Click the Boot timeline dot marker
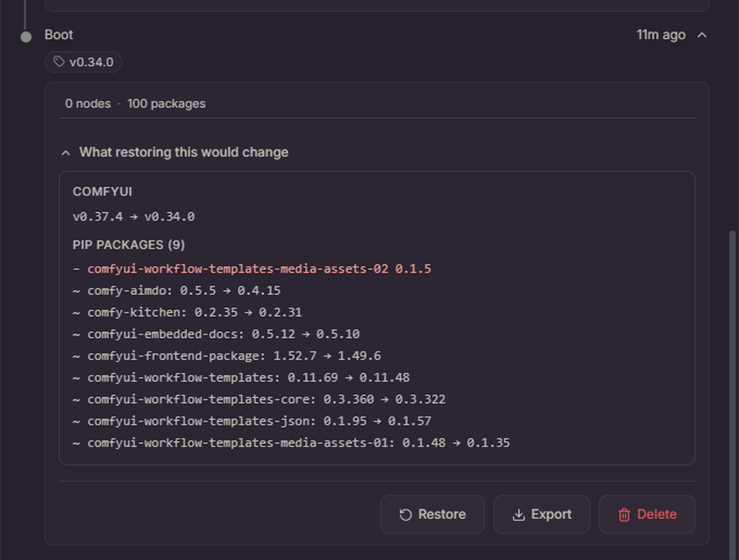The width and height of the screenshot is (739, 560). point(26,37)
